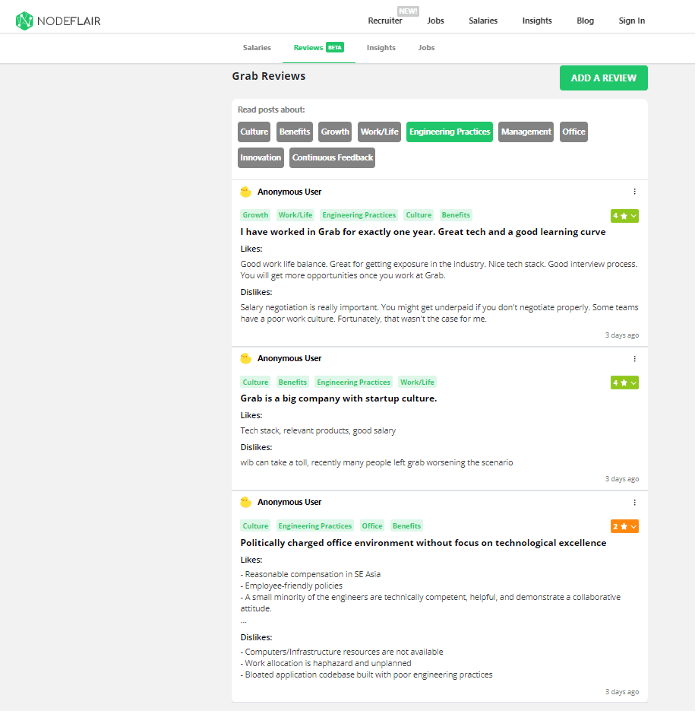Open review 'Politically charged office environment'

pyautogui.click(x=423, y=543)
